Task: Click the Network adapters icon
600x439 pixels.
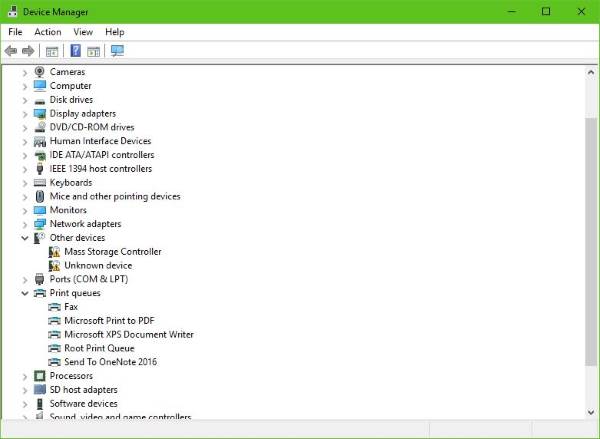Action: pyautogui.click(x=39, y=224)
